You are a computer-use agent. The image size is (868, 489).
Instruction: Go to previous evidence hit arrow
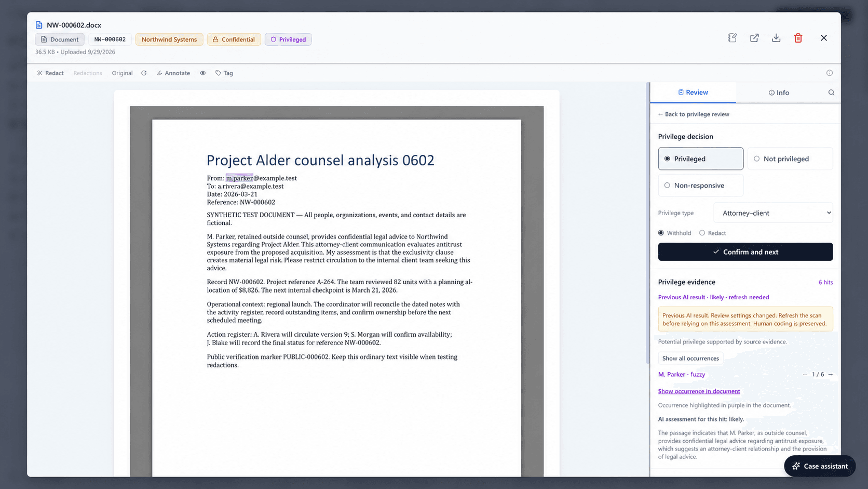coord(805,375)
